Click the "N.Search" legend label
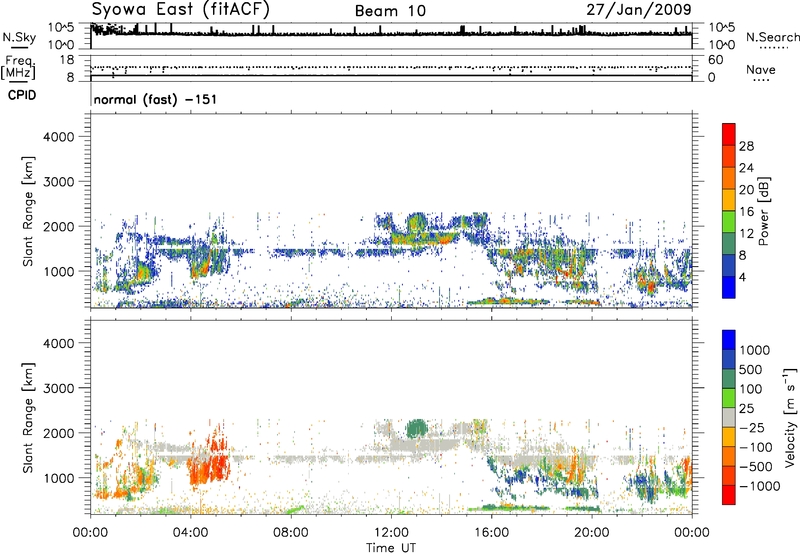Screen dimensions: 800x554 [772, 37]
